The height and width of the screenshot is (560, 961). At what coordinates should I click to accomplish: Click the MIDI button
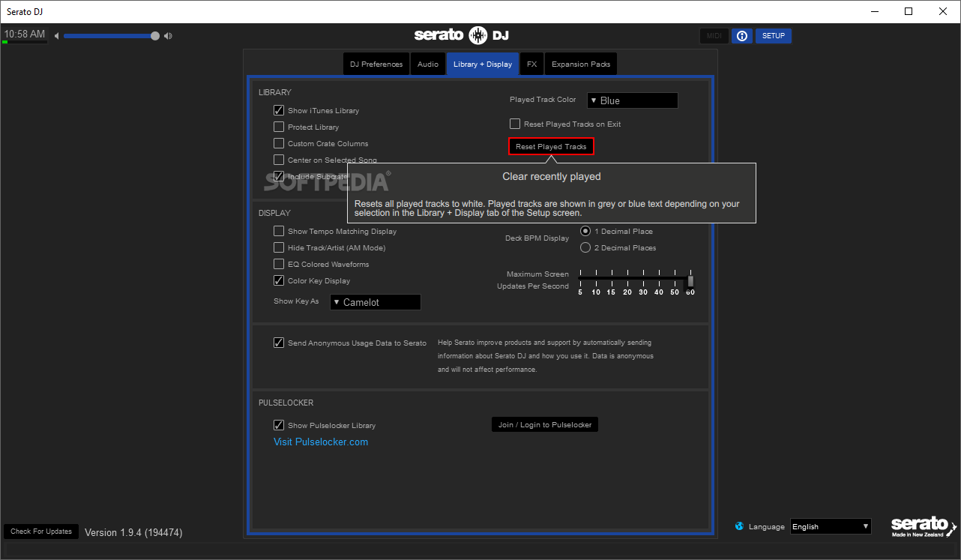click(x=714, y=36)
